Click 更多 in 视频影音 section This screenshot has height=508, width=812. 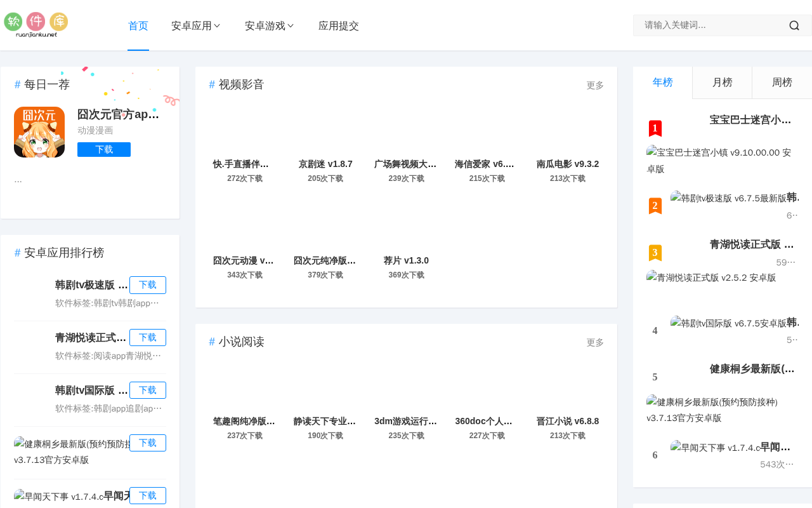(x=595, y=85)
